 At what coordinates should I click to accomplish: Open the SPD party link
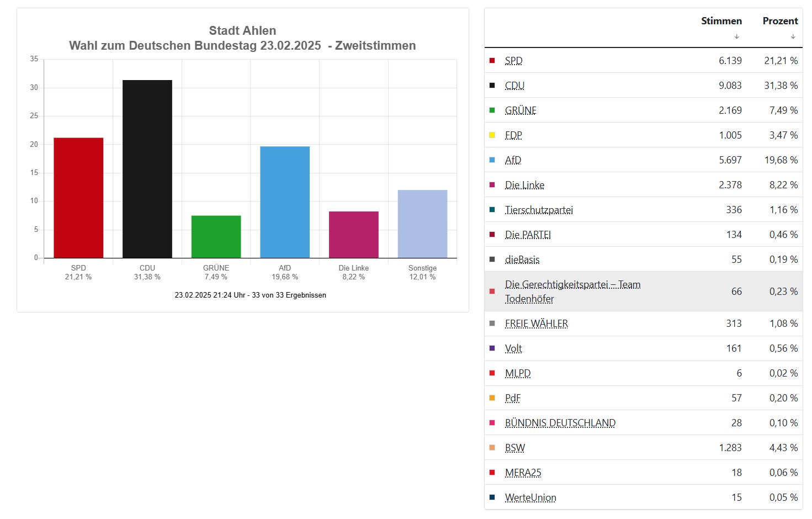point(513,61)
